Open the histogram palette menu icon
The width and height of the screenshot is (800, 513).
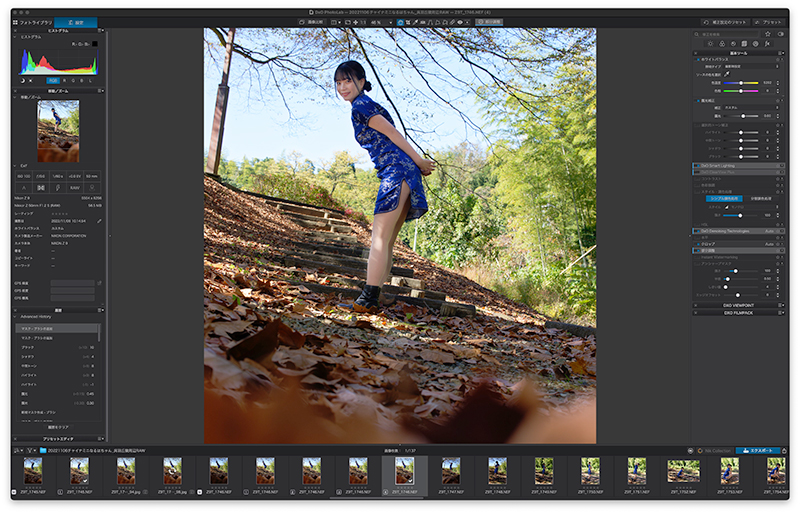pos(101,31)
